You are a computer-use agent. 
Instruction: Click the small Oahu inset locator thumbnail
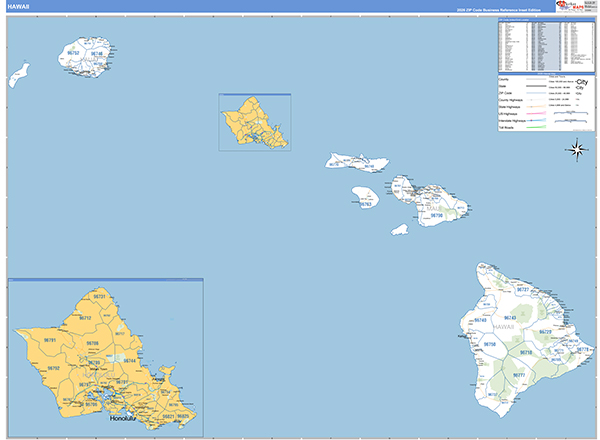(x=255, y=122)
